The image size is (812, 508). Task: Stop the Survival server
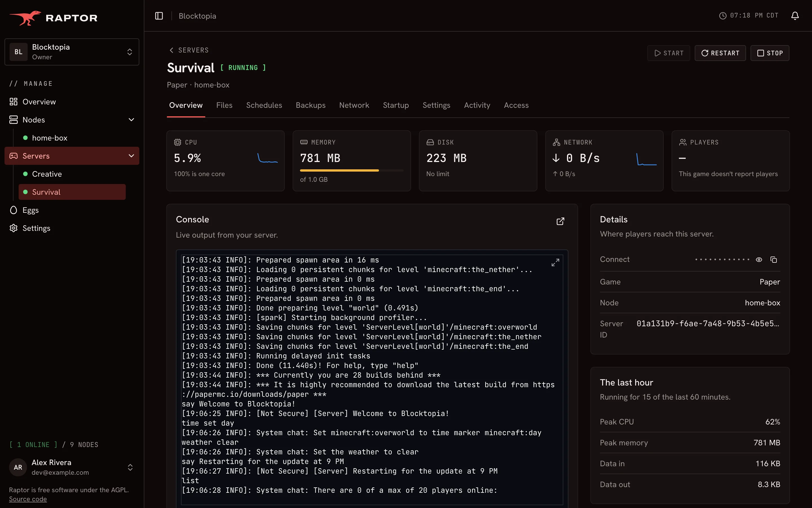[770, 53]
